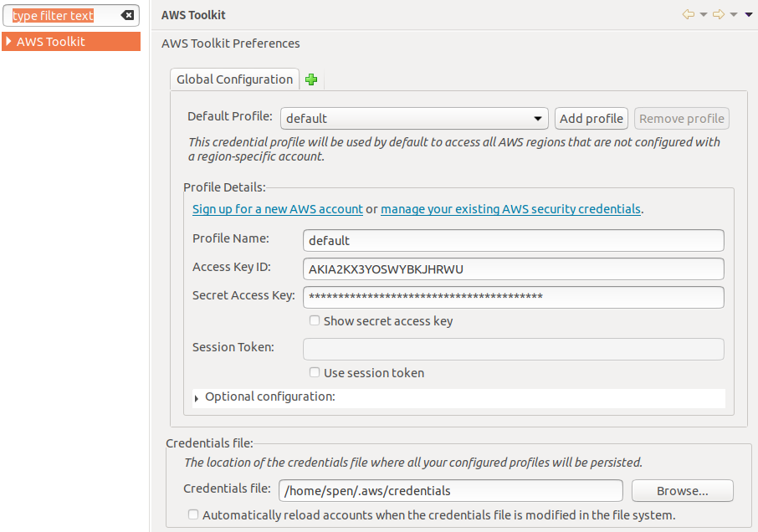Click the Add profile button
The image size is (758, 532).
click(x=592, y=119)
